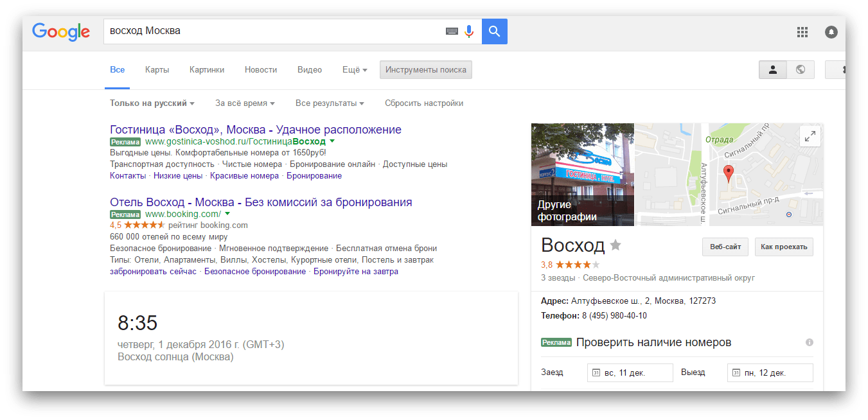Viewport: 868px width, 420px height.
Task: Start voice search with microphone icon
Action: [469, 31]
